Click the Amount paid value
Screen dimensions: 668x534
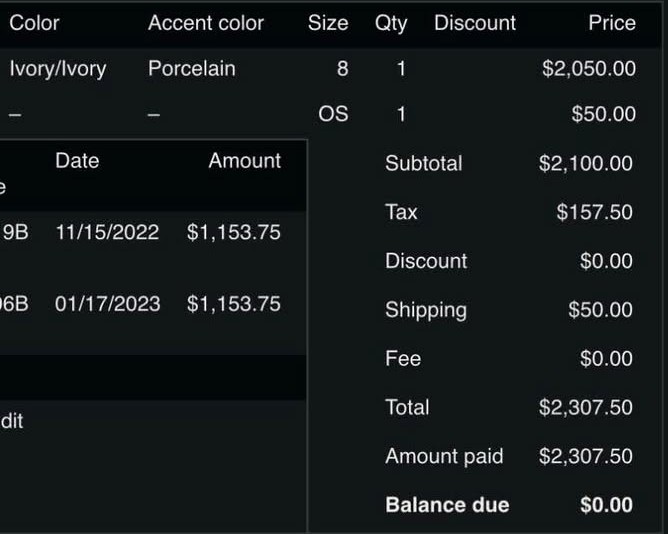585,456
